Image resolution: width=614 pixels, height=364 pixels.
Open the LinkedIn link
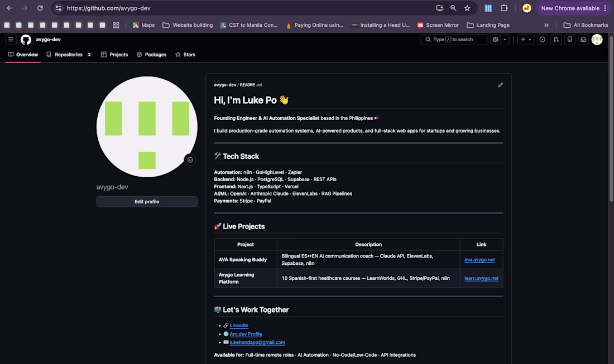point(239,326)
